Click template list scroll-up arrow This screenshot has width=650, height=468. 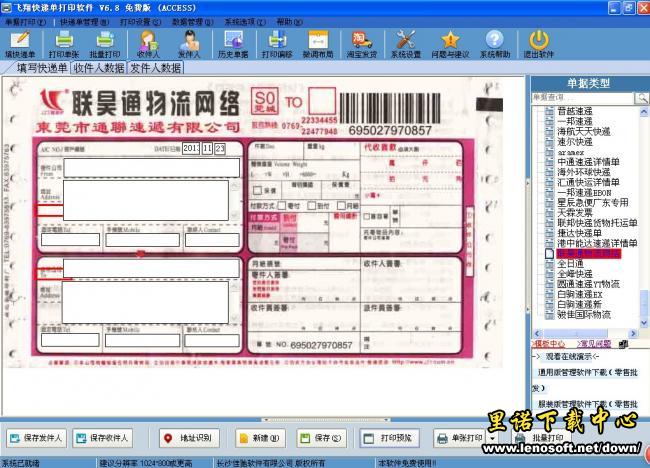pos(644,111)
